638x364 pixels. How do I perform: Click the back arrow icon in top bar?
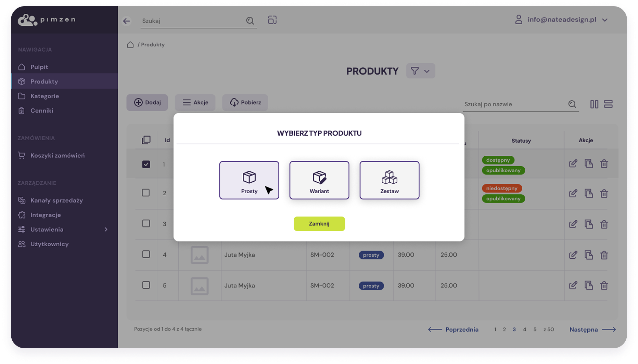pyautogui.click(x=127, y=21)
